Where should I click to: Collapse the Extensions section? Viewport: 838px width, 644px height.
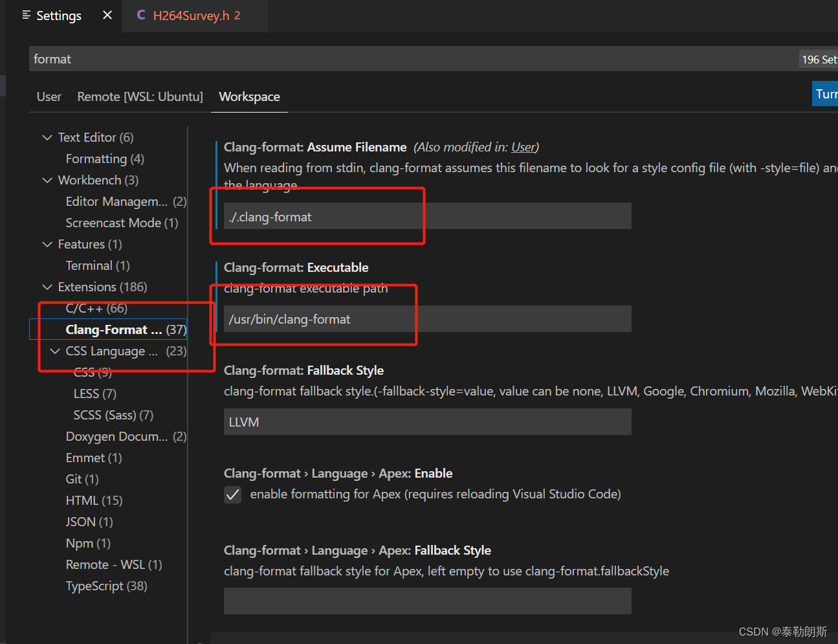click(47, 287)
